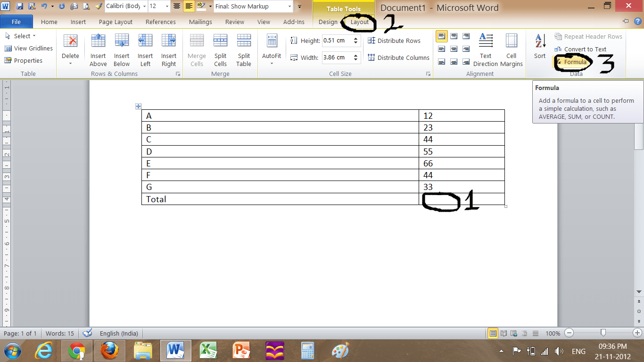The height and width of the screenshot is (362, 644).
Task: Switch to the References tab
Action: click(161, 22)
